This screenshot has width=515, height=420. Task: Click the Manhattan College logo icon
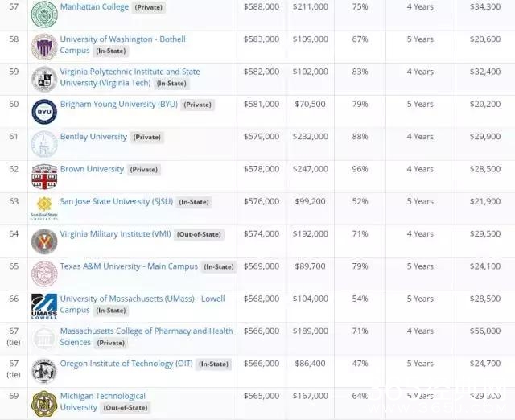coord(43,14)
